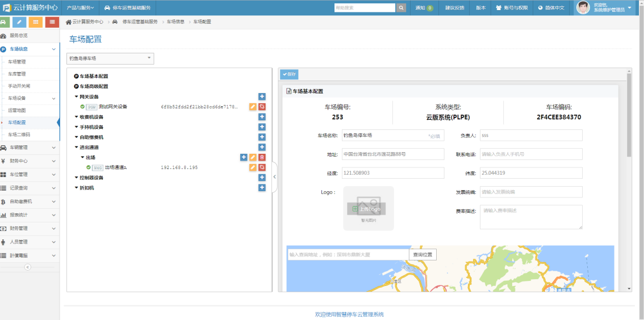Add a new 收费机设备 with plus icon
This screenshot has width=644, height=320.
tap(262, 117)
